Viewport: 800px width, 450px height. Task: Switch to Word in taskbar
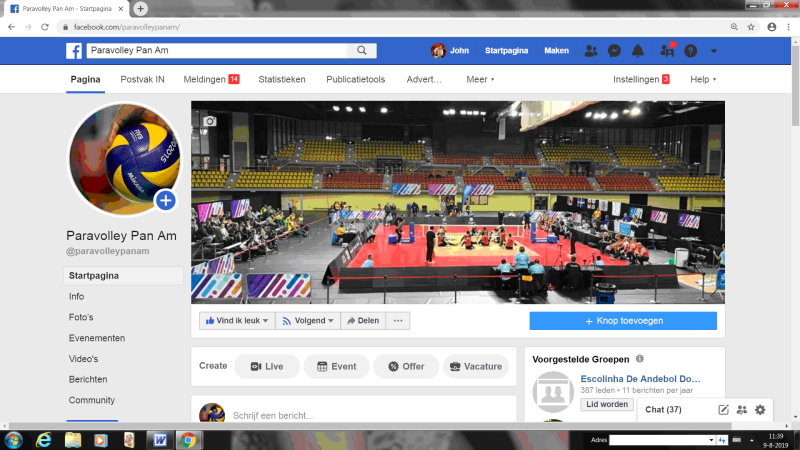point(160,440)
